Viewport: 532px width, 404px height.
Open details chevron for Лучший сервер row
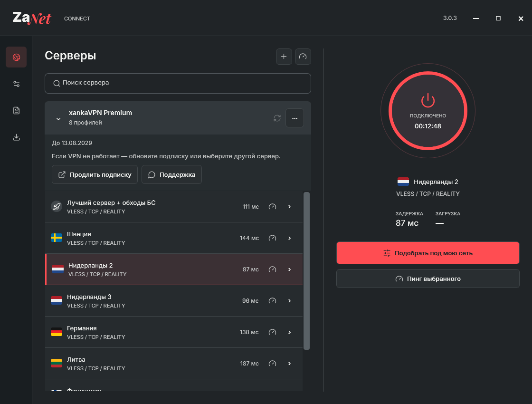(289, 207)
